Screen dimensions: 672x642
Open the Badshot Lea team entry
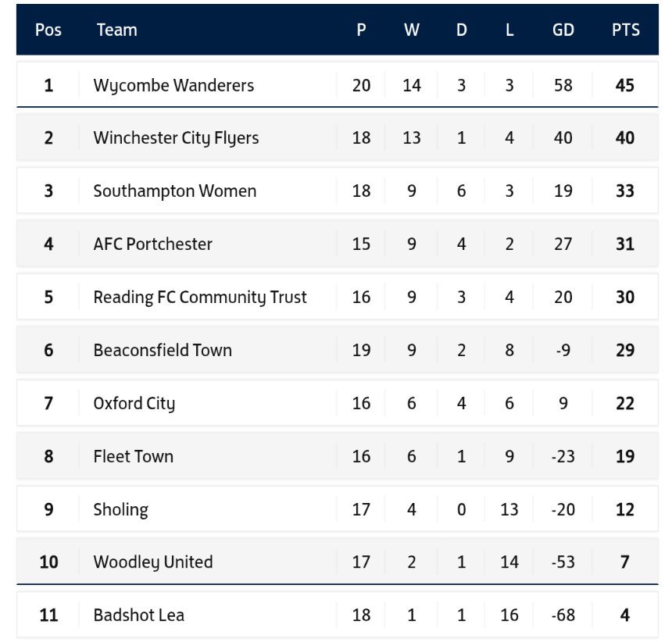click(x=138, y=615)
